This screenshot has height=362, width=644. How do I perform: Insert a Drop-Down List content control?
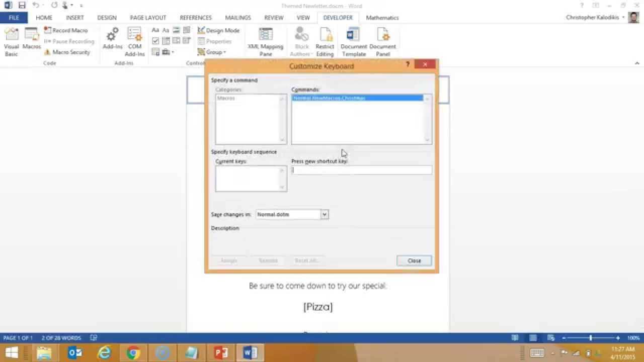pos(176,41)
